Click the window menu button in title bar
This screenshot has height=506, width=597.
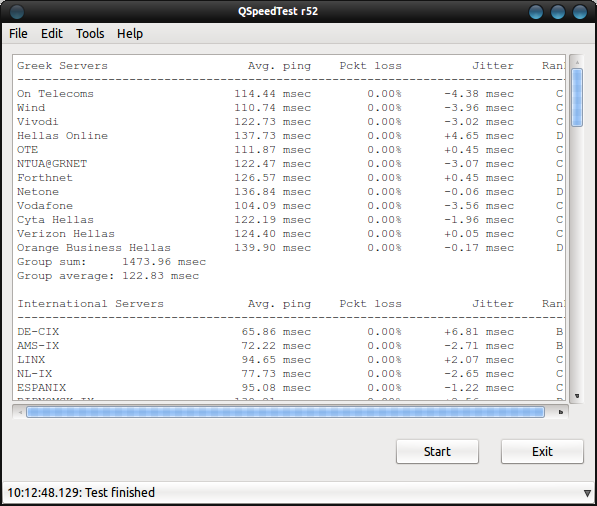click(16, 12)
